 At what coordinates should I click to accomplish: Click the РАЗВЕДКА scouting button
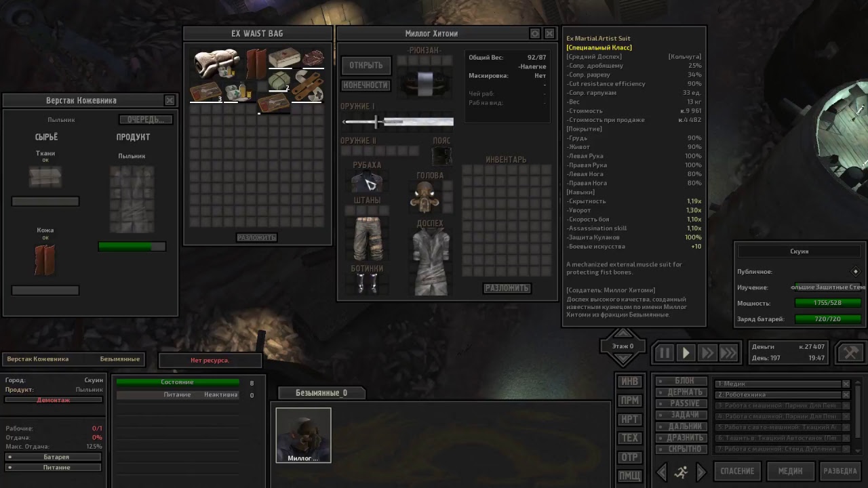[840, 471]
